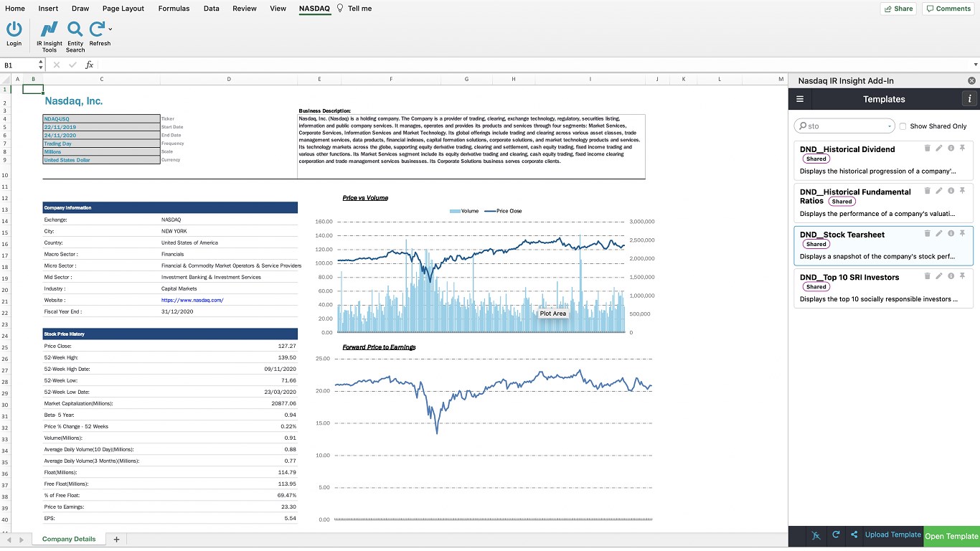Open the Comments pane button
980x551 pixels.
948,9
